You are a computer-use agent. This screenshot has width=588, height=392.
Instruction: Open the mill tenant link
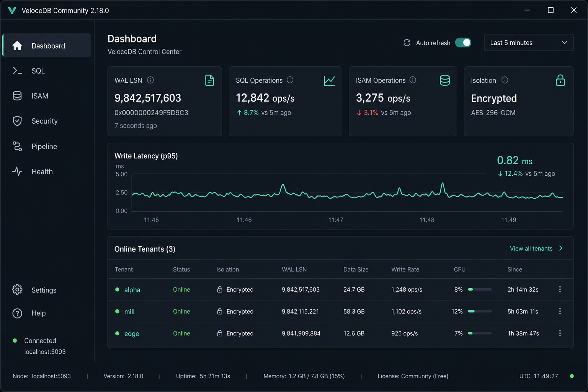click(129, 312)
